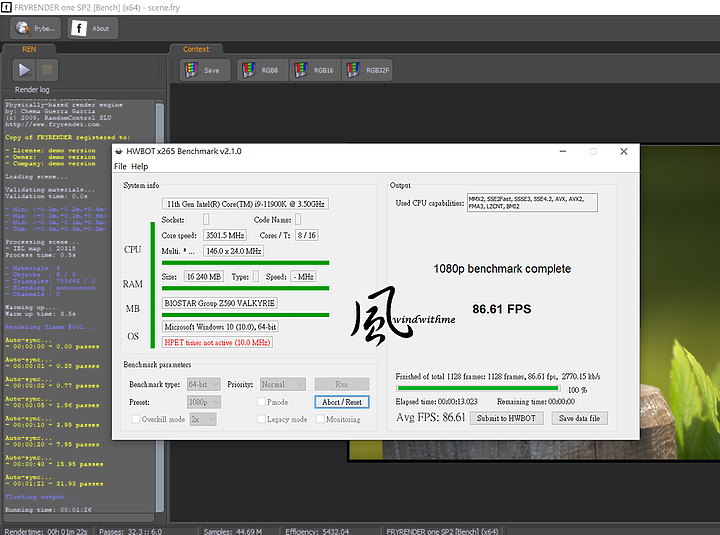720x535 pixels.
Task: Click the BIOSTAR Group Z590 VALKYRIE field
Action: [219, 303]
